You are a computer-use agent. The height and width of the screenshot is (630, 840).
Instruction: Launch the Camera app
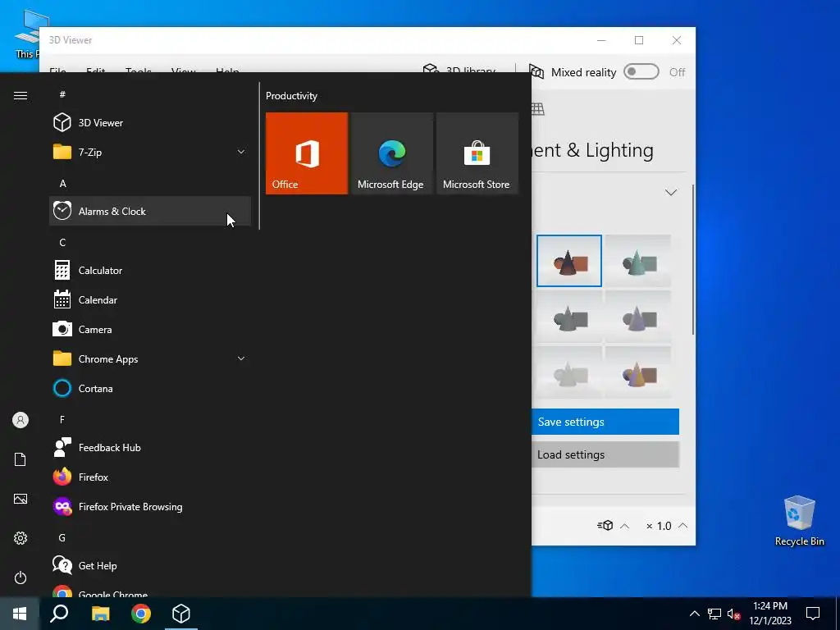(x=149, y=330)
